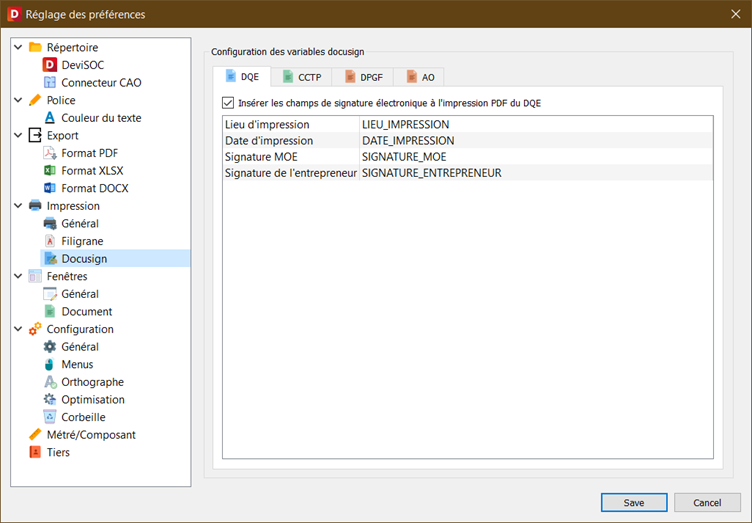The image size is (752, 523).
Task: Click the icon beside Fenêtres Général
Action: tap(50, 294)
